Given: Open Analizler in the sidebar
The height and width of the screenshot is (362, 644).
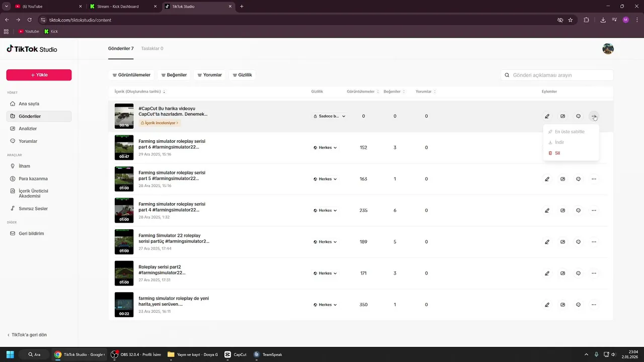Looking at the screenshot, I should (x=28, y=129).
